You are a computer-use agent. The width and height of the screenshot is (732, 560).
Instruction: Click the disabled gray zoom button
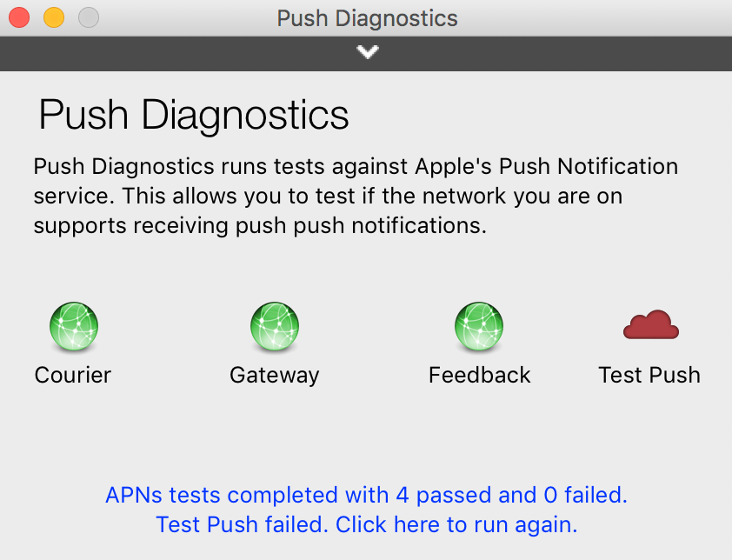click(x=88, y=17)
